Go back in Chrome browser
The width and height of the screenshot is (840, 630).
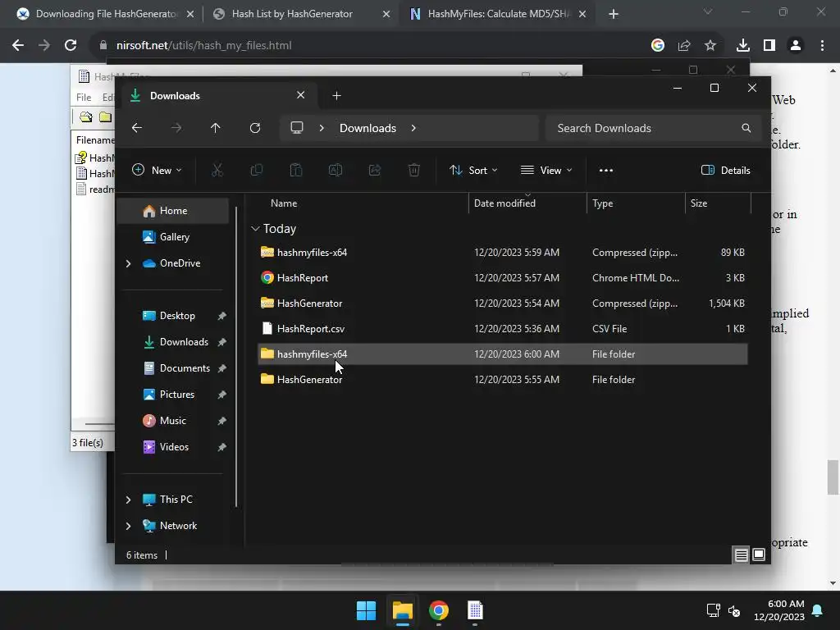click(18, 46)
